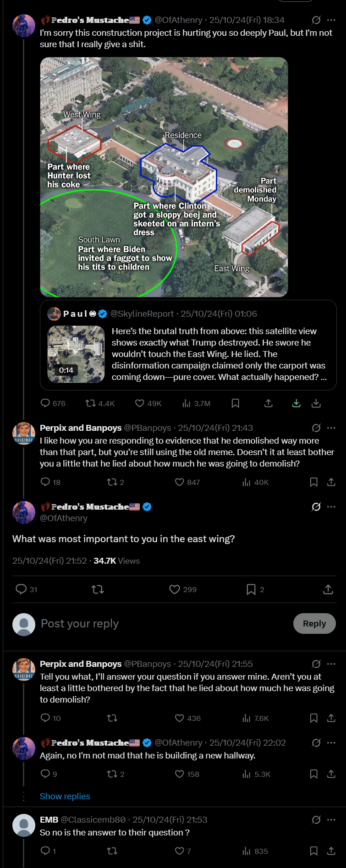Click the Grok icon on the top post
The image size is (346, 868).
(316, 20)
